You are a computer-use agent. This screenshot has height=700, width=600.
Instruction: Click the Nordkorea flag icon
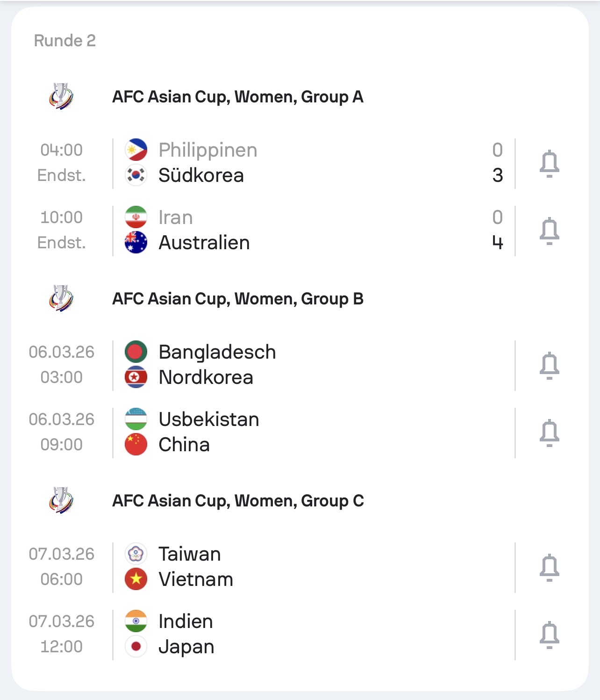136,377
